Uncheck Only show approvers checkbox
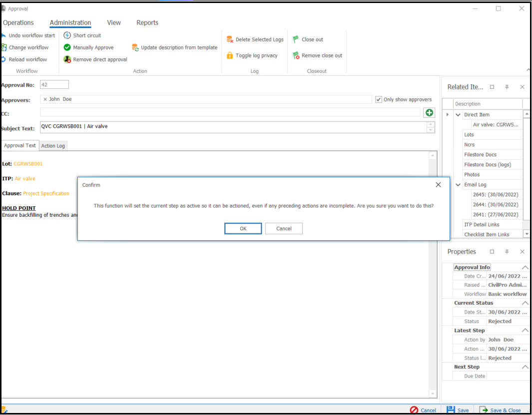The width and height of the screenshot is (532, 415). coord(379,99)
